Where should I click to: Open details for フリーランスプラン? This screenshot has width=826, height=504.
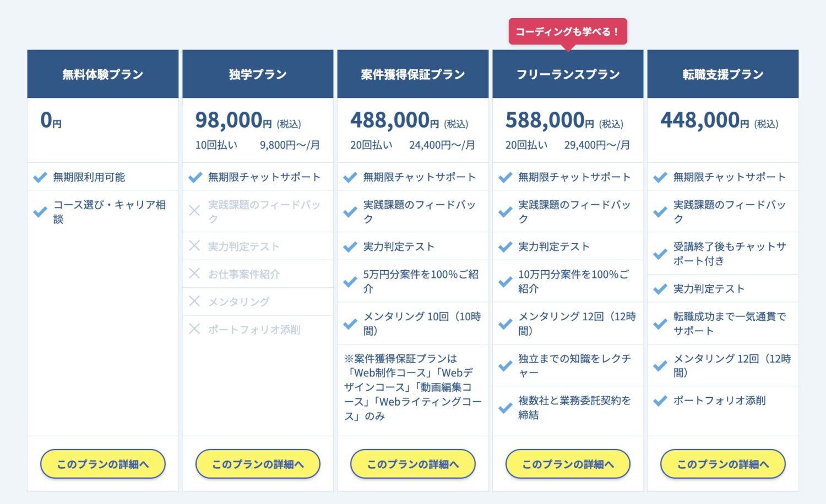568,464
